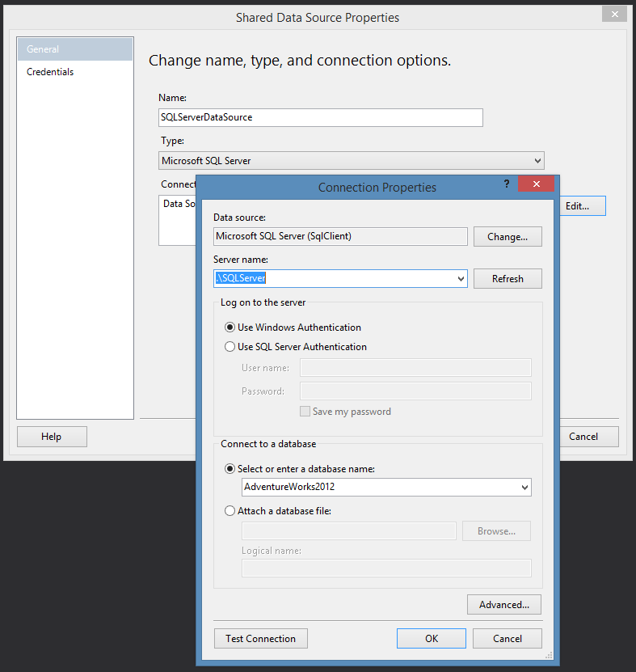Click the Change... data source button
Image resolution: width=636 pixels, height=672 pixels.
[x=508, y=237]
